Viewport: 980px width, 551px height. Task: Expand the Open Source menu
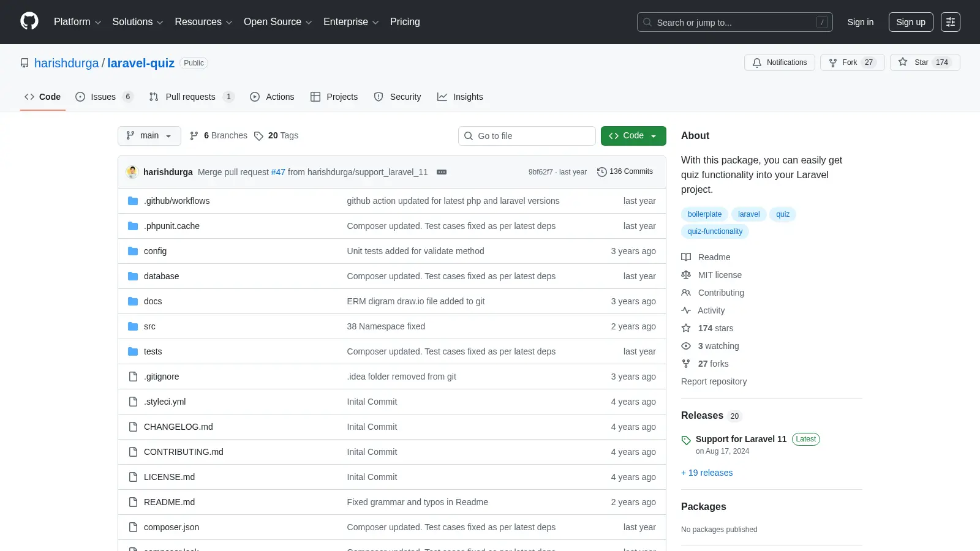278,22
